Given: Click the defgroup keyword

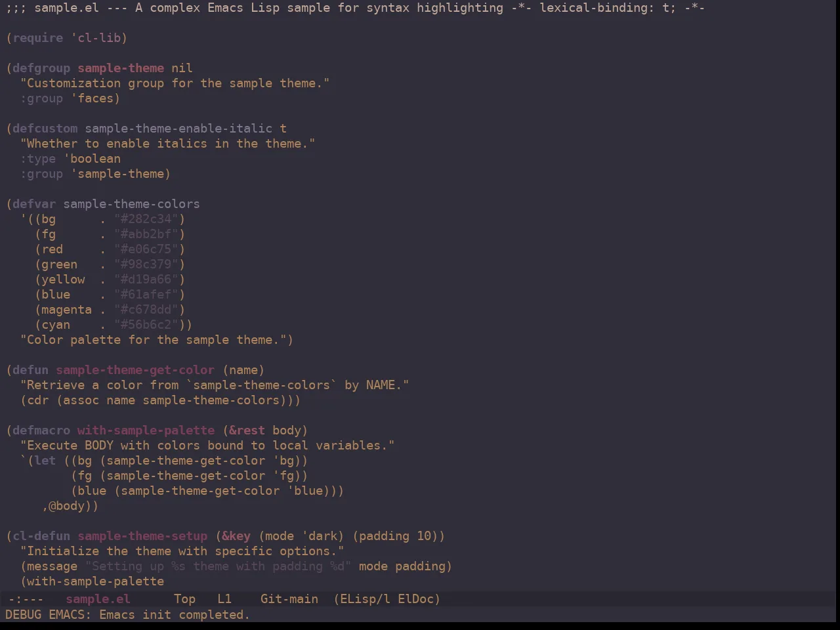Looking at the screenshot, I should [41, 68].
